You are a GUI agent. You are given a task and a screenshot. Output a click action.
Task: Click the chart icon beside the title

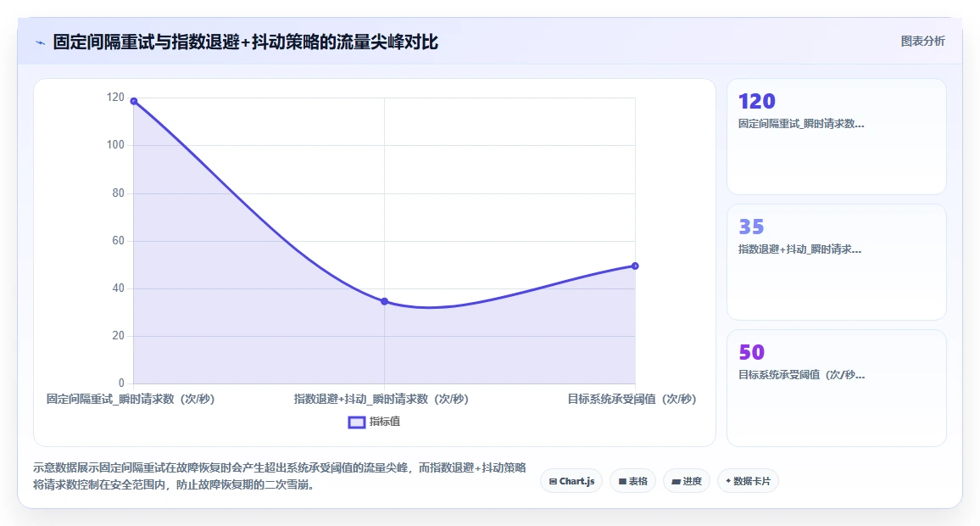coord(41,42)
